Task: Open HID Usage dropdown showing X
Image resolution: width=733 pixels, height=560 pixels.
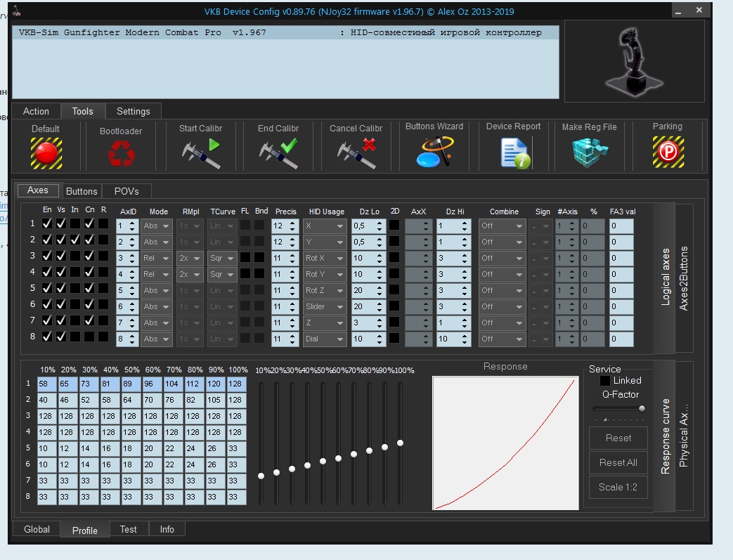Action: tap(325, 226)
